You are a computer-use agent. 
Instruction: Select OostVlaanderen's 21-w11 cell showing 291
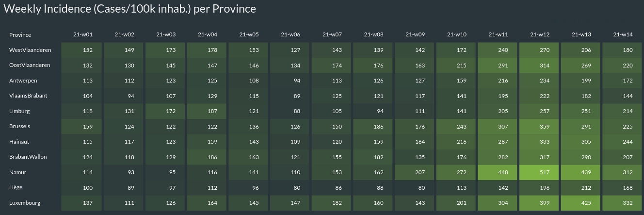coord(498,65)
